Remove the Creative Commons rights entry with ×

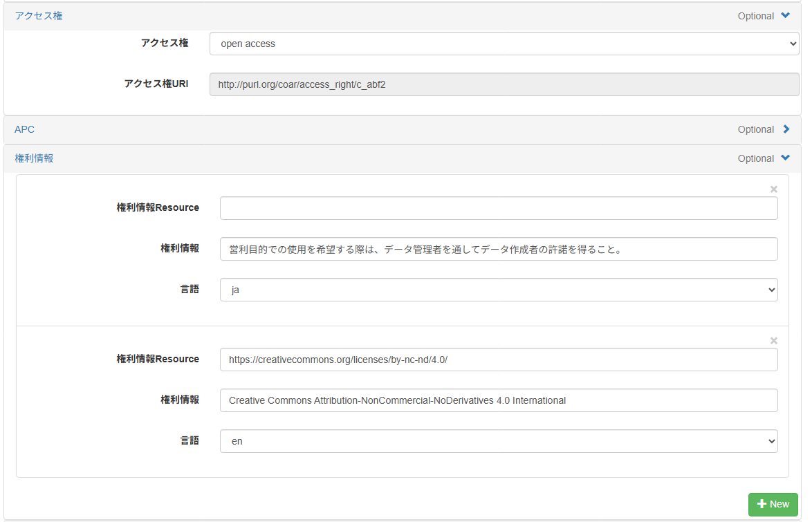(773, 341)
